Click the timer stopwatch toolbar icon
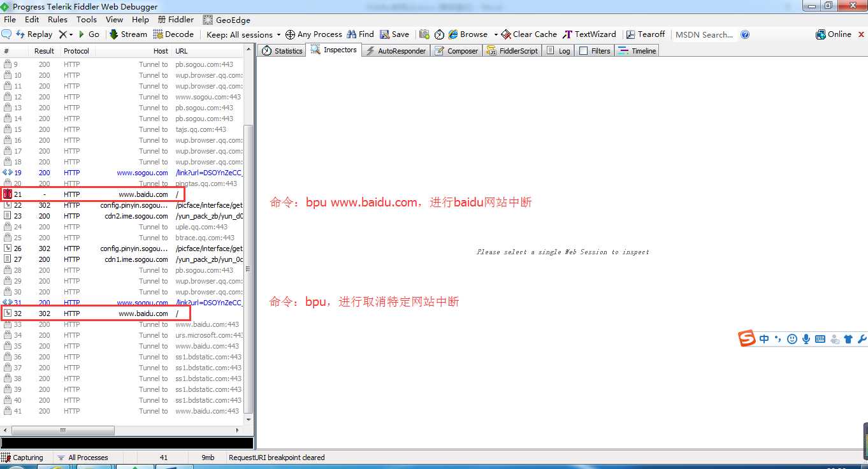The height and width of the screenshot is (469, 868). [x=439, y=34]
